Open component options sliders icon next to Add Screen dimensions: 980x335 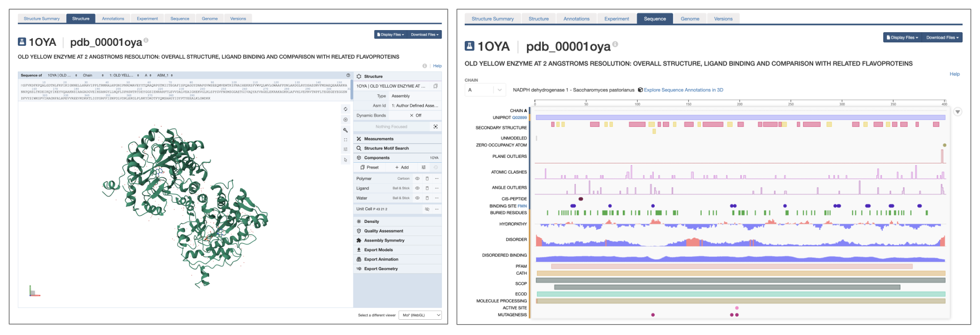[x=423, y=167]
